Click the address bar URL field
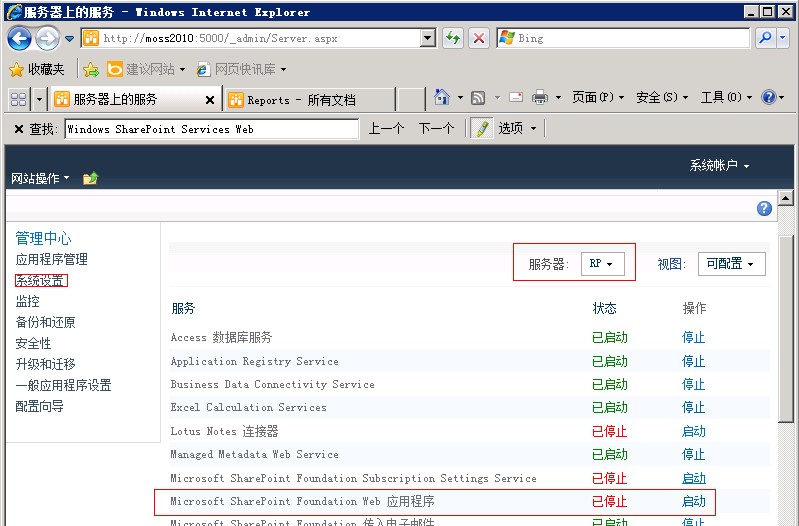This screenshot has height=526, width=799. [x=252, y=38]
